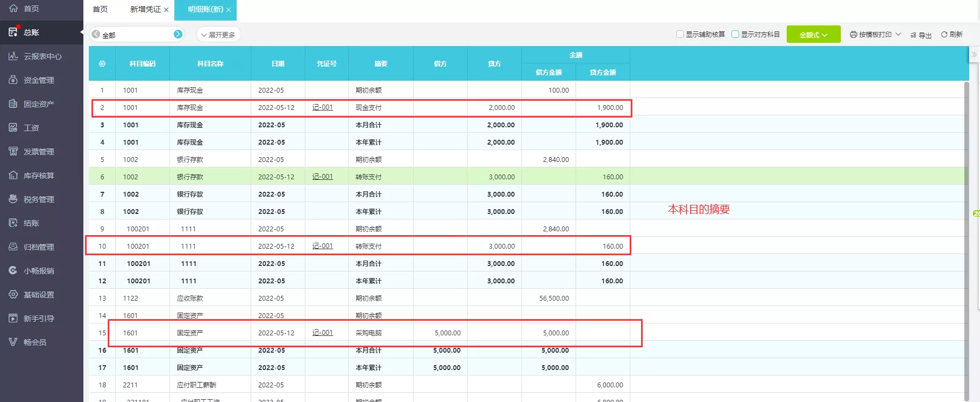Close the 新增凭证 tab
Viewport: 980px width, 402px height.
166,10
